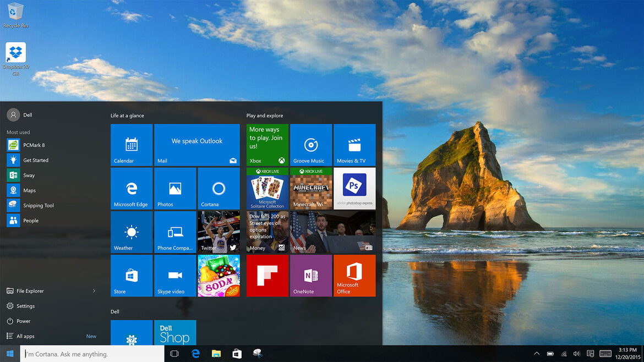Screen dimensions: 644x362
Task: Open Store from the taskbar
Action: [x=237, y=354]
